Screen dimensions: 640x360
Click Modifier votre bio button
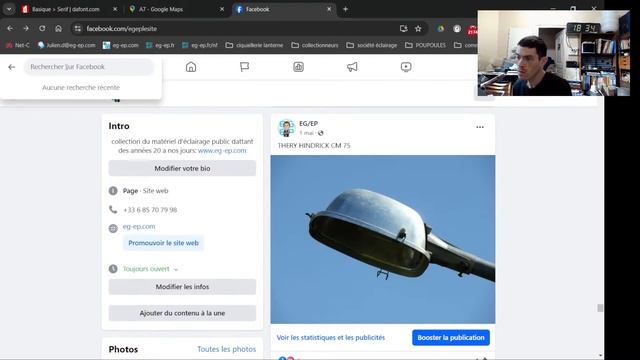[182, 168]
